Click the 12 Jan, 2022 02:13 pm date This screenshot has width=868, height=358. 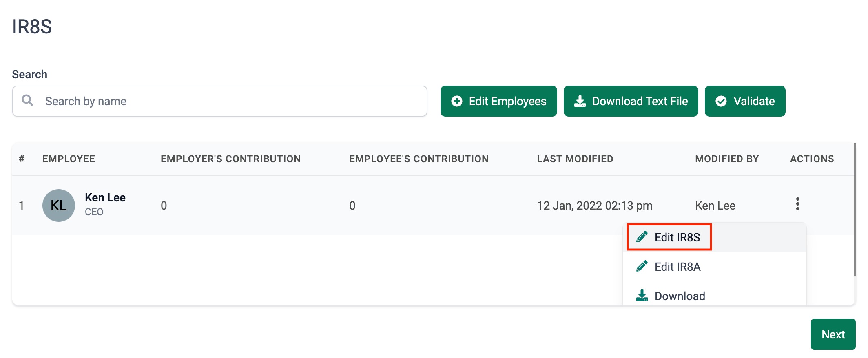[595, 206]
